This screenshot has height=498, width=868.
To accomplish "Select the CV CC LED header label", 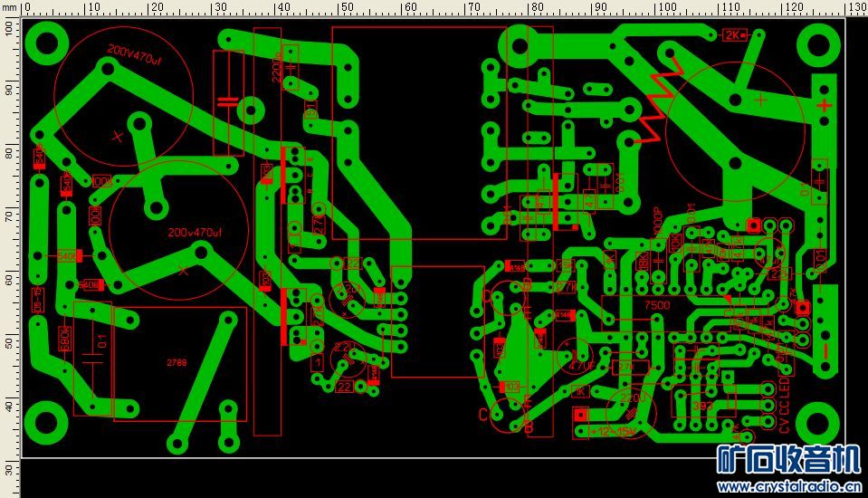I will pyautogui.click(x=784, y=405).
